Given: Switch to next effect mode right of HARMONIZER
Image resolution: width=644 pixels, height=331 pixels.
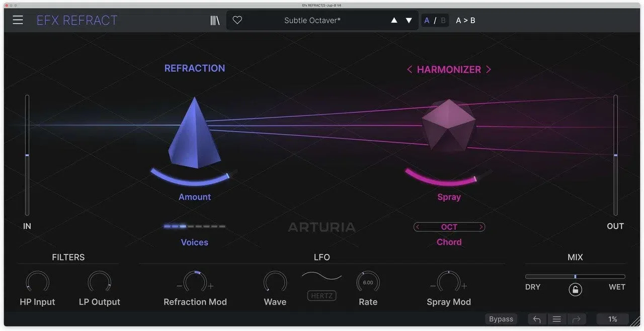Looking at the screenshot, I should click(488, 70).
